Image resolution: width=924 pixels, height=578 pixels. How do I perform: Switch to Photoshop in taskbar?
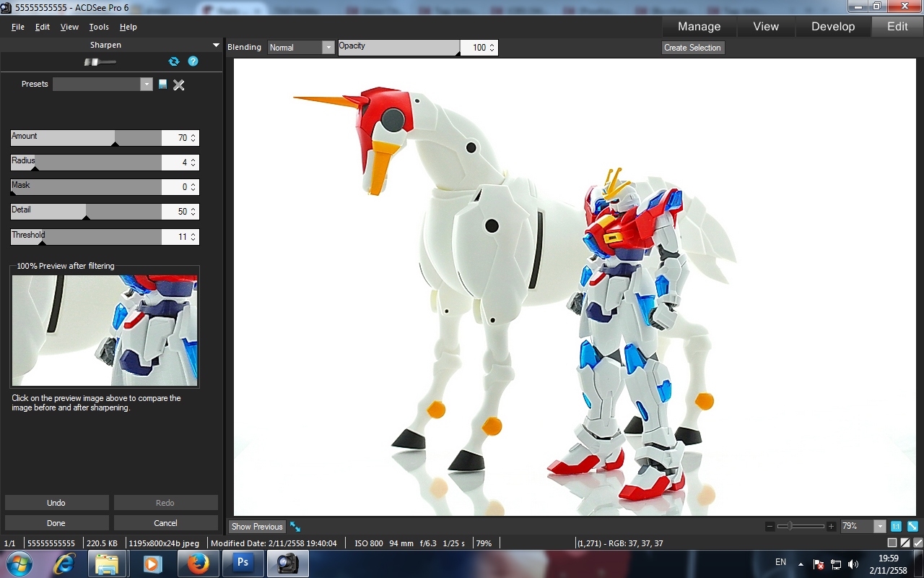(243, 564)
